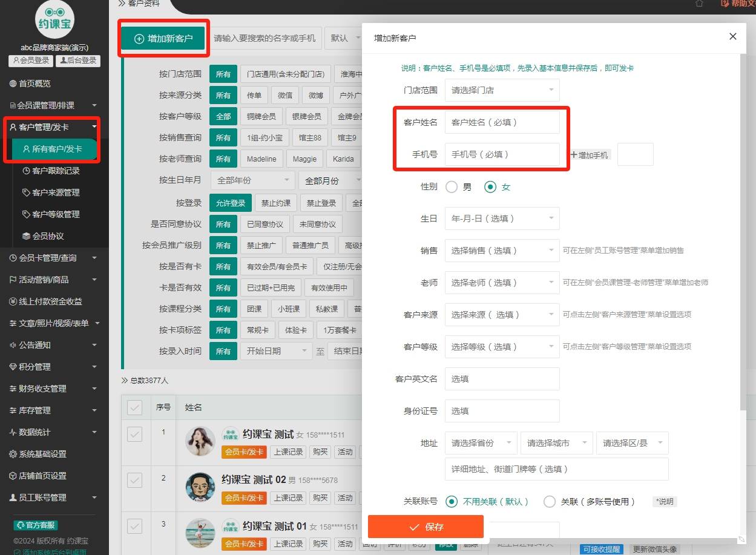This screenshot has height=555, width=756.
Task: Click the 客户英文名 input field
Action: tap(502, 379)
